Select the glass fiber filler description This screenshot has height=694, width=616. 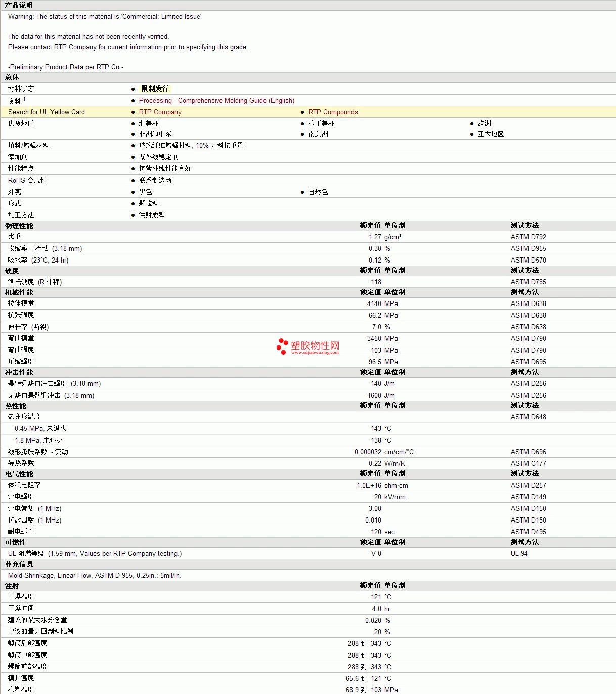click(191, 145)
